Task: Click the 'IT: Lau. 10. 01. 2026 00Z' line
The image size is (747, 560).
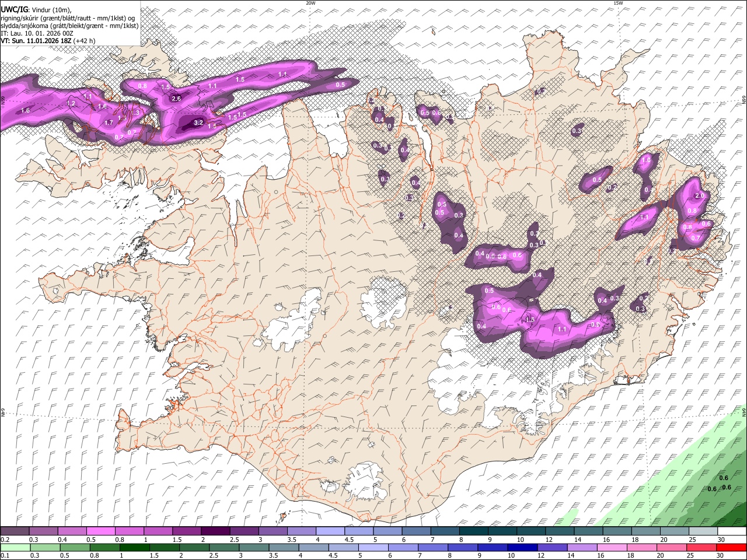Action: click(37, 33)
